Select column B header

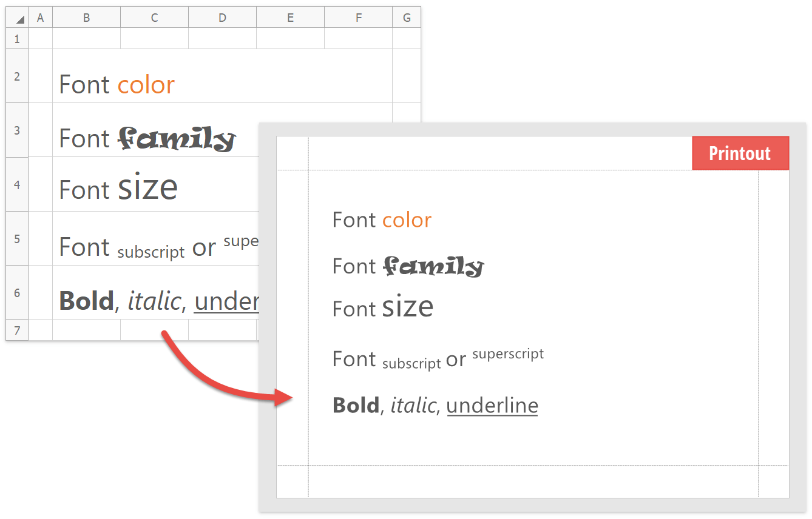click(87, 18)
